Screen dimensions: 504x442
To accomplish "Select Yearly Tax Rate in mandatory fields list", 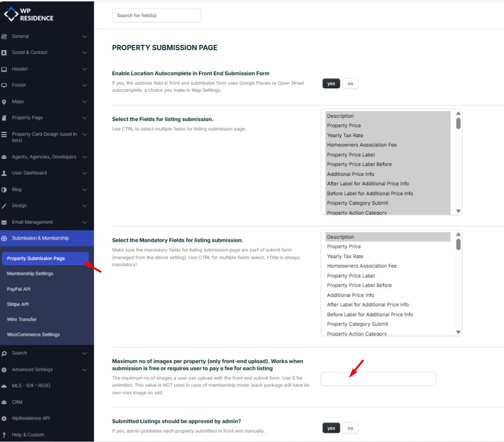I will 345,257.
